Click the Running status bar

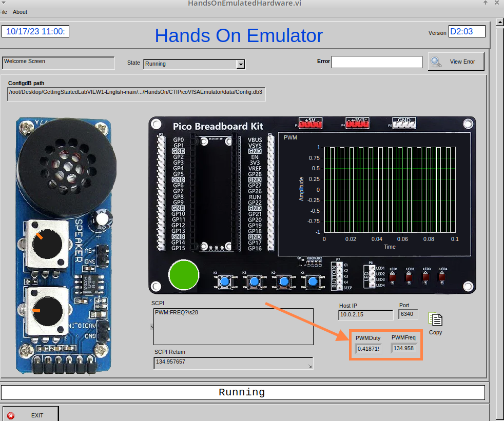[243, 392]
